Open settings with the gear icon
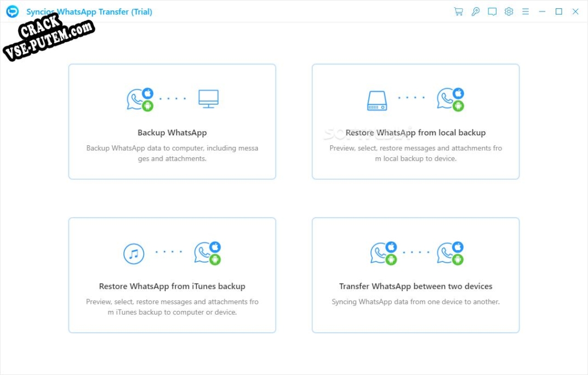This screenshot has height=375, width=588. [509, 12]
